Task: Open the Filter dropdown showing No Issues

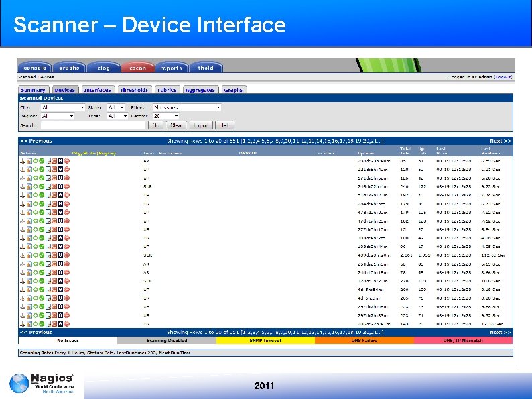Action: pos(187,107)
